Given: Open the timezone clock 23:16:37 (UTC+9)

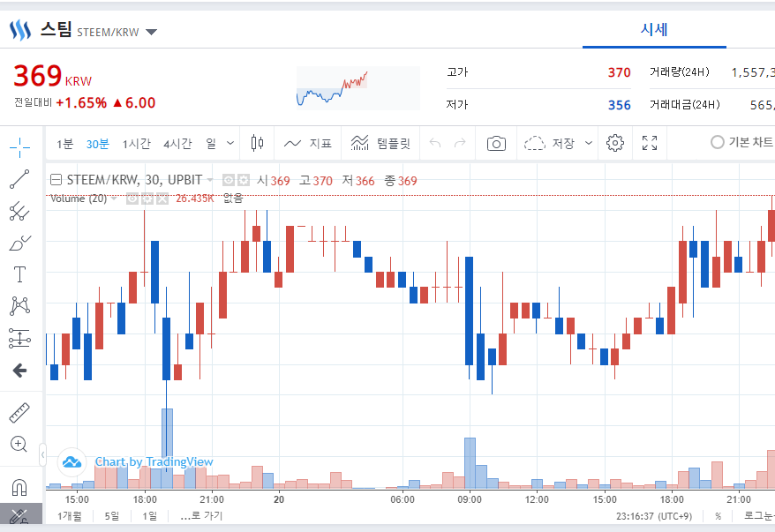Looking at the screenshot, I should 654,517.
